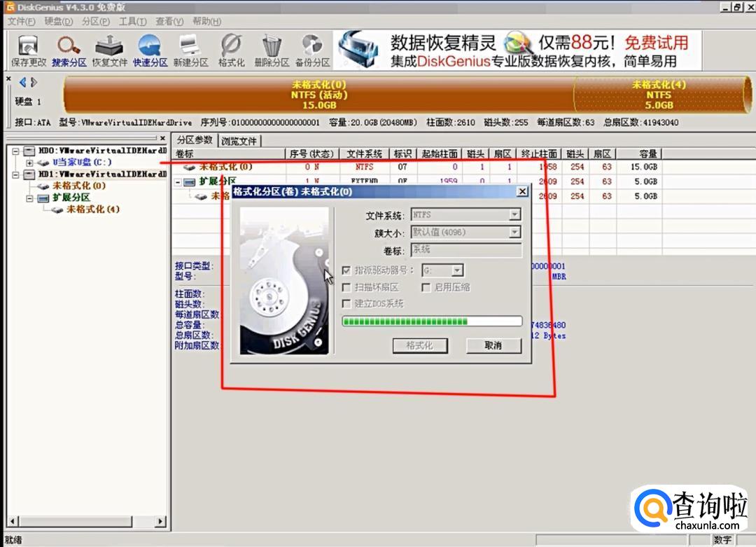This screenshot has width=756, height=547.
Task: Close the disk bar panel with X
Action: tap(8, 78)
